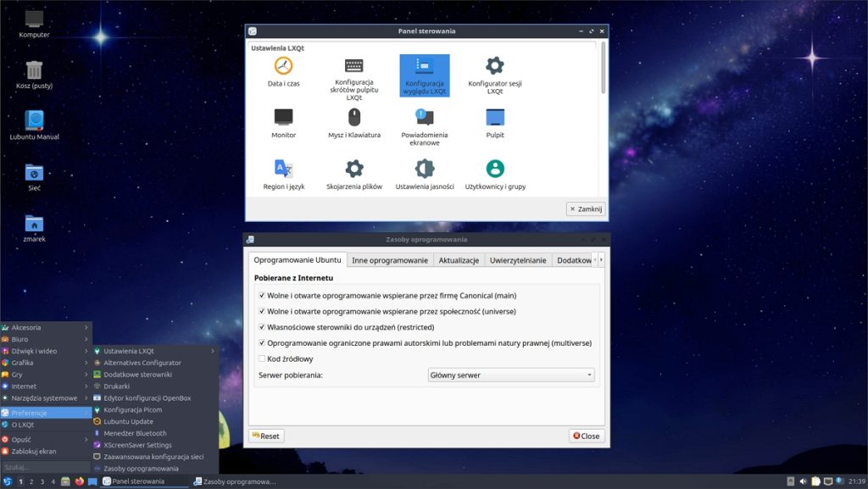Screen dimensions: 868x489
Task: Open Skojarzenia plików settings
Action: [353, 174]
